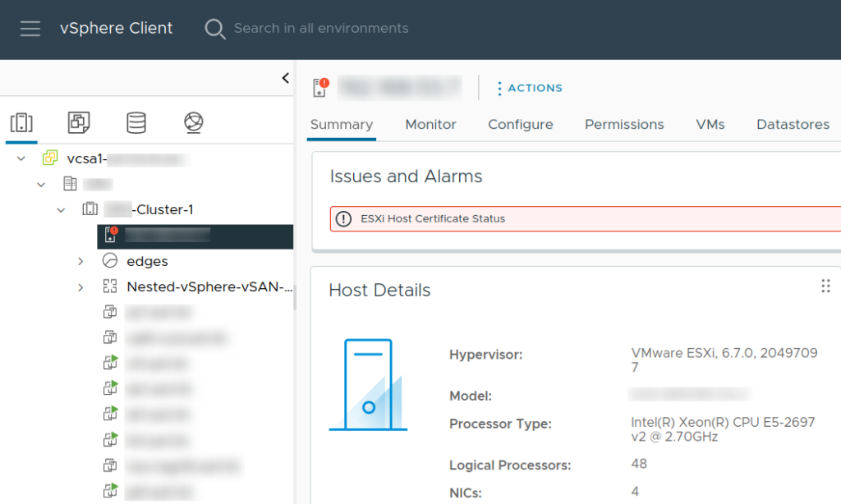Click the ESXi certificate alarm warning icon
Image resolution: width=841 pixels, height=504 pixels.
(344, 219)
